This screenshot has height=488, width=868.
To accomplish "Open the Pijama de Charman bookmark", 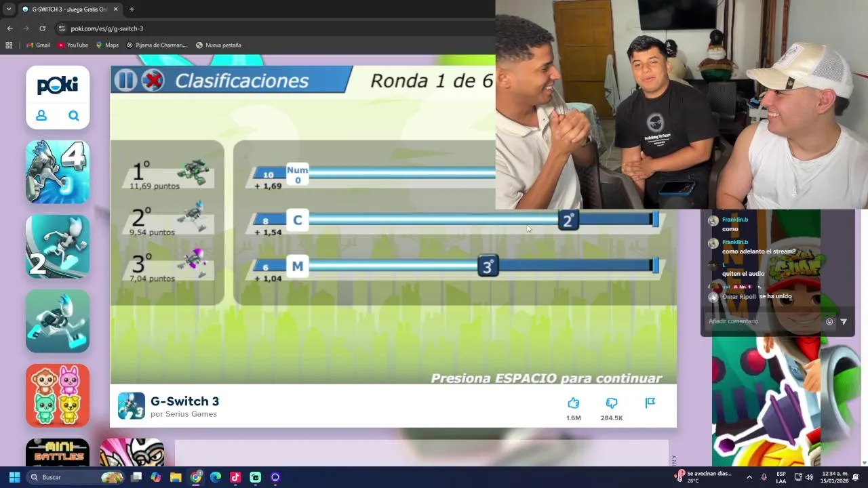I will (x=156, y=45).
